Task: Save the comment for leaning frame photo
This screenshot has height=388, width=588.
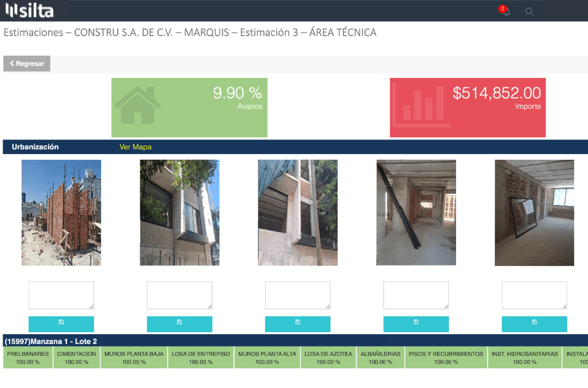Action: tap(534, 324)
